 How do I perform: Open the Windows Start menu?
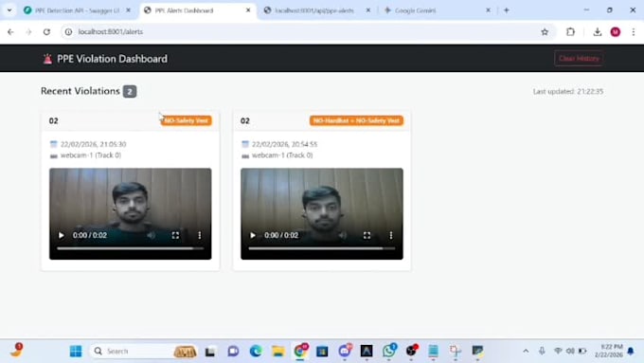(76, 351)
